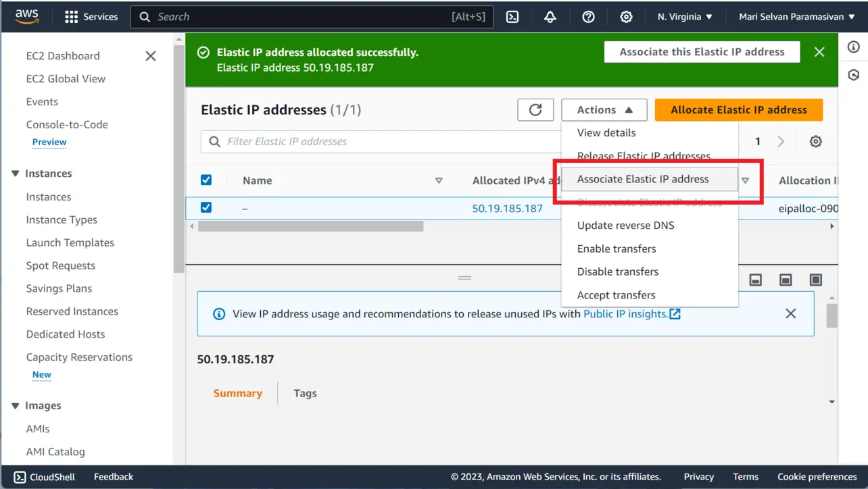Select Associate Elastic IP address menu item
Viewport: 868px width, 489px height.
click(650, 179)
